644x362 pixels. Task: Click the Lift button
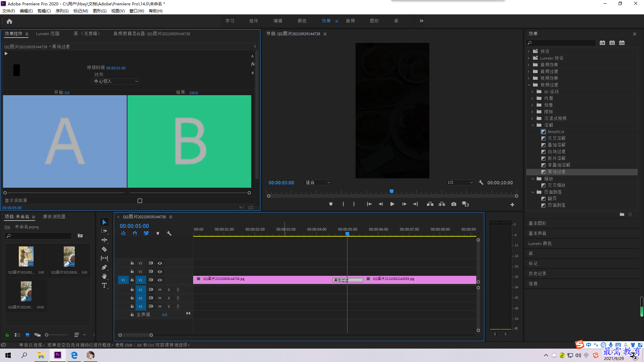click(x=430, y=204)
